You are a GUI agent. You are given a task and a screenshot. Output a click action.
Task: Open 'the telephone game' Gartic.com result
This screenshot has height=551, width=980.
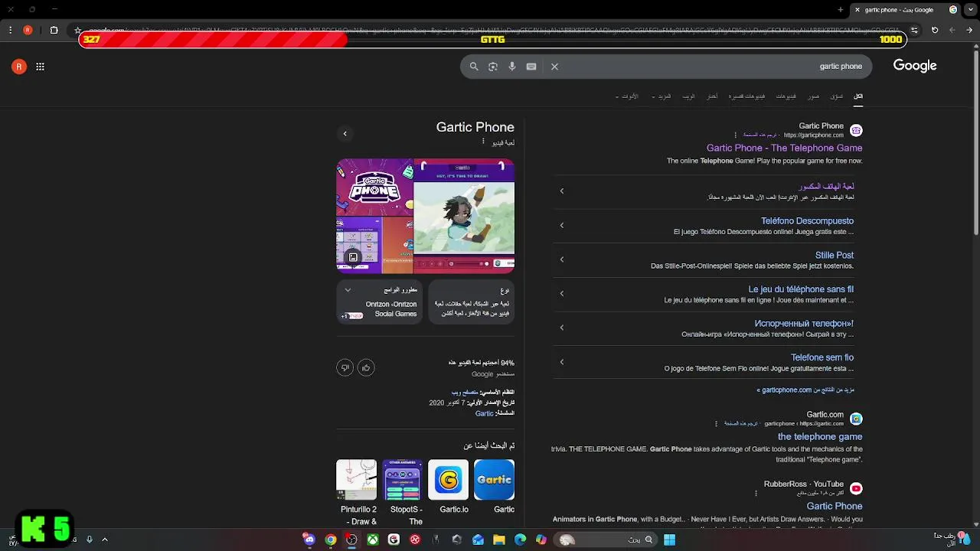click(820, 437)
